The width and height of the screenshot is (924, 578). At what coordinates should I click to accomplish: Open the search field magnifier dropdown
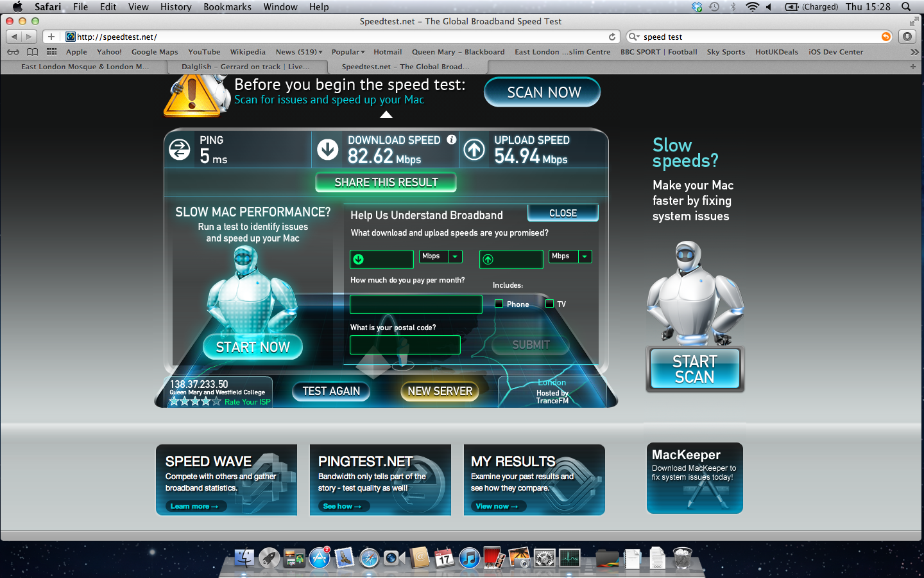point(634,37)
